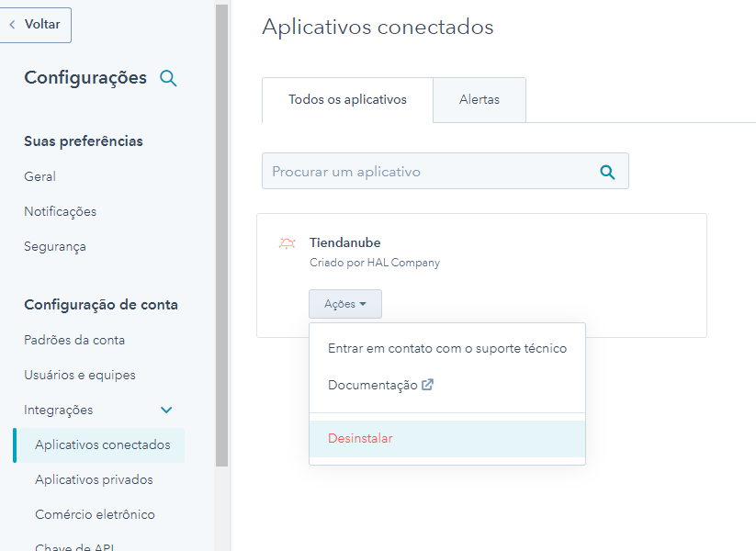Select the Todos os aplicativos tab
This screenshot has height=551, width=756.
tap(347, 100)
